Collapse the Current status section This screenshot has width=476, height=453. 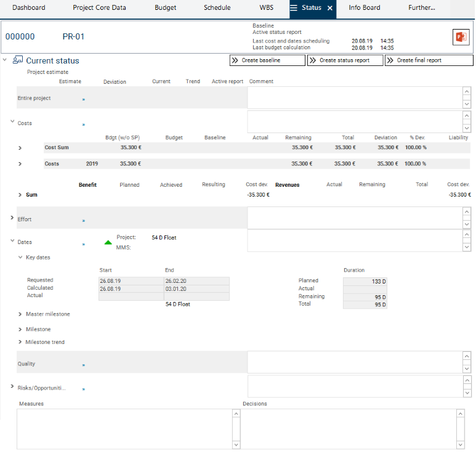click(x=5, y=60)
